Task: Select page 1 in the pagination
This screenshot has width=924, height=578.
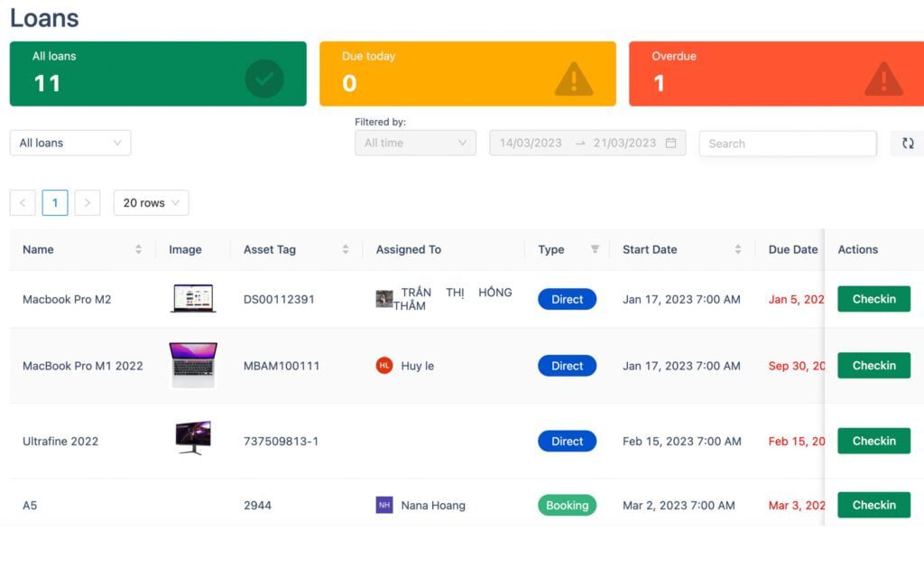Action: (x=55, y=202)
